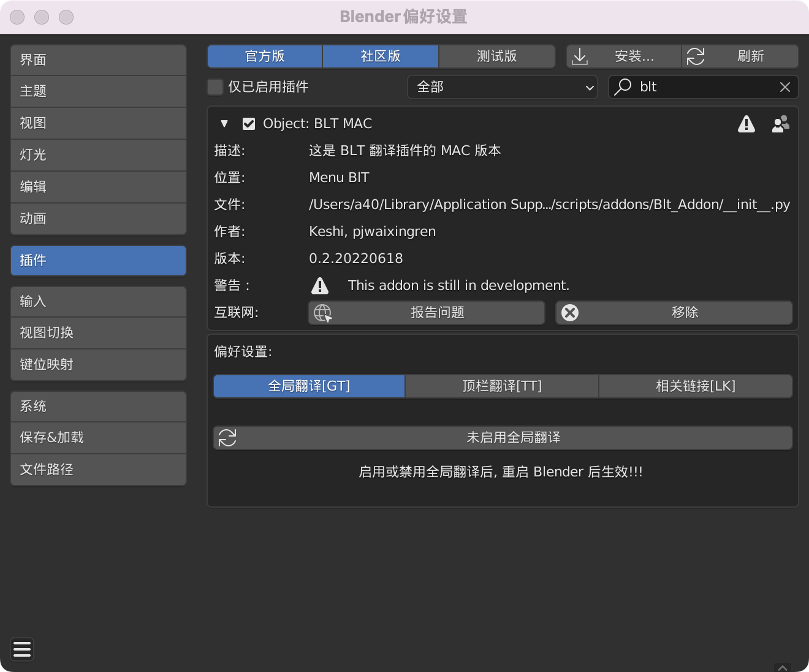Click the restart Blender notice text

501,472
